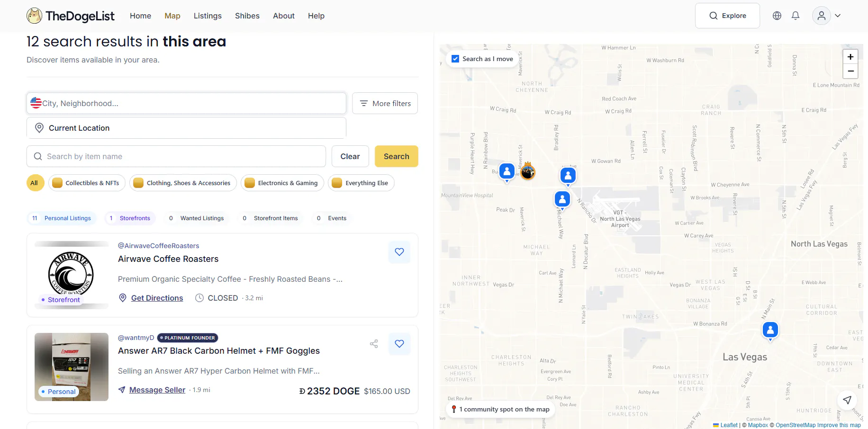The height and width of the screenshot is (429, 868).
Task: Zoom in on the map
Action: coord(850,57)
